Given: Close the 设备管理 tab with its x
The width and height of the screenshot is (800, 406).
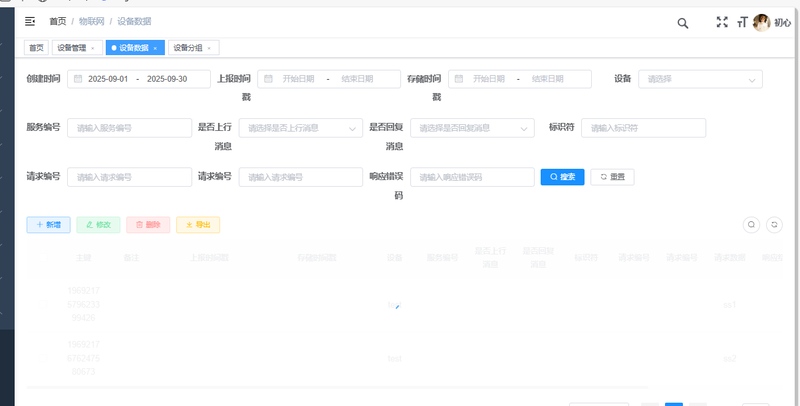Looking at the screenshot, I should pyautogui.click(x=93, y=48).
